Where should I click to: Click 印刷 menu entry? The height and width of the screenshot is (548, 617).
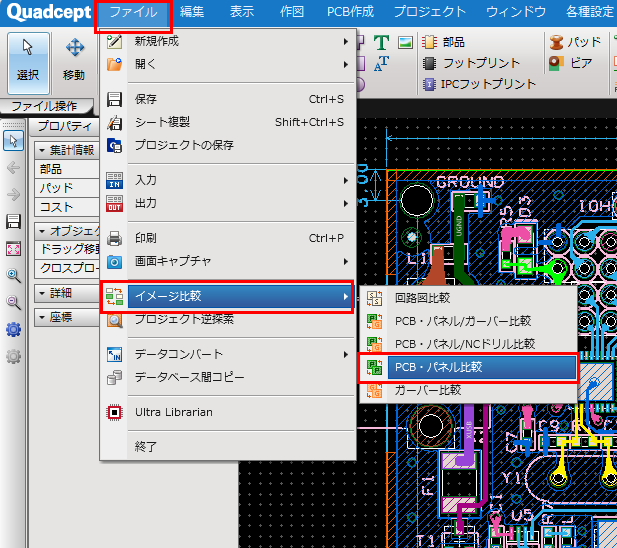pyautogui.click(x=228, y=238)
